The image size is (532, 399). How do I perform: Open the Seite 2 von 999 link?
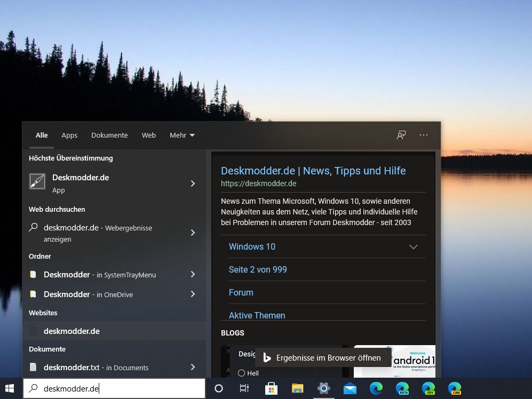click(x=258, y=269)
